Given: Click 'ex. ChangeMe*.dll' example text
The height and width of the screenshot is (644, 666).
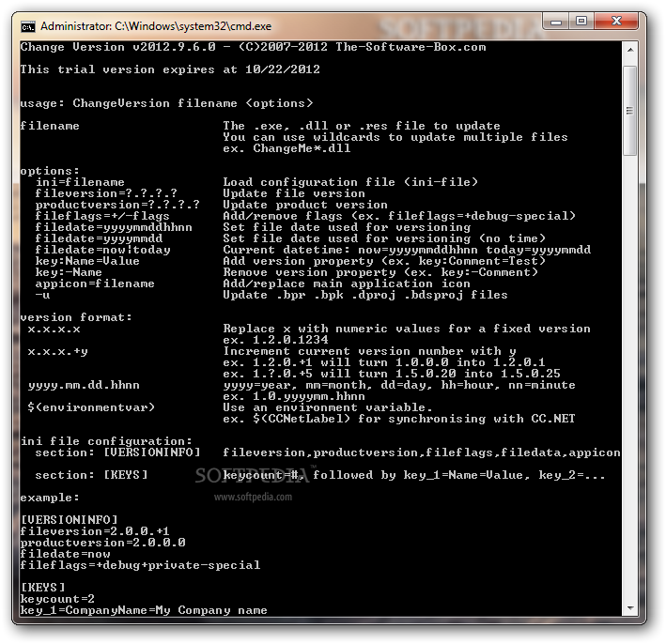Looking at the screenshot, I should click(287, 148).
